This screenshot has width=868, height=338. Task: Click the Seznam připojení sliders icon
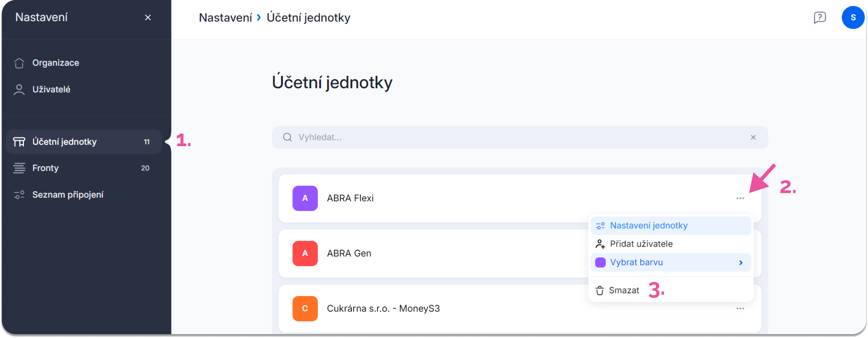click(19, 195)
